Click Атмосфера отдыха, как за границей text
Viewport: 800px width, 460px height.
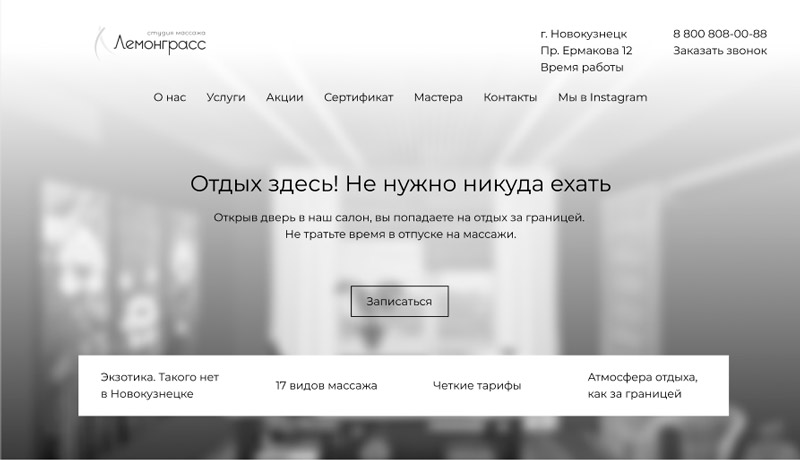[642, 386]
